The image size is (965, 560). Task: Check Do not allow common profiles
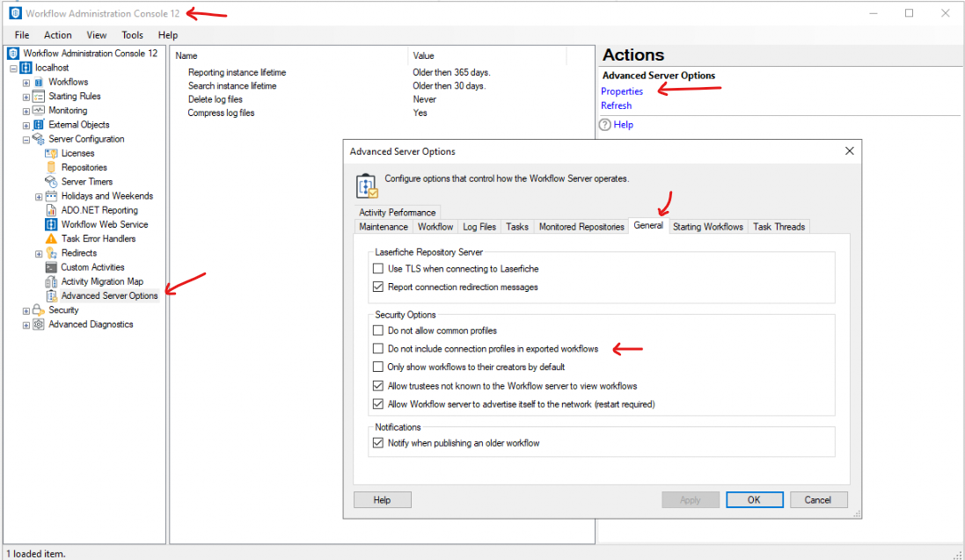[x=378, y=331]
